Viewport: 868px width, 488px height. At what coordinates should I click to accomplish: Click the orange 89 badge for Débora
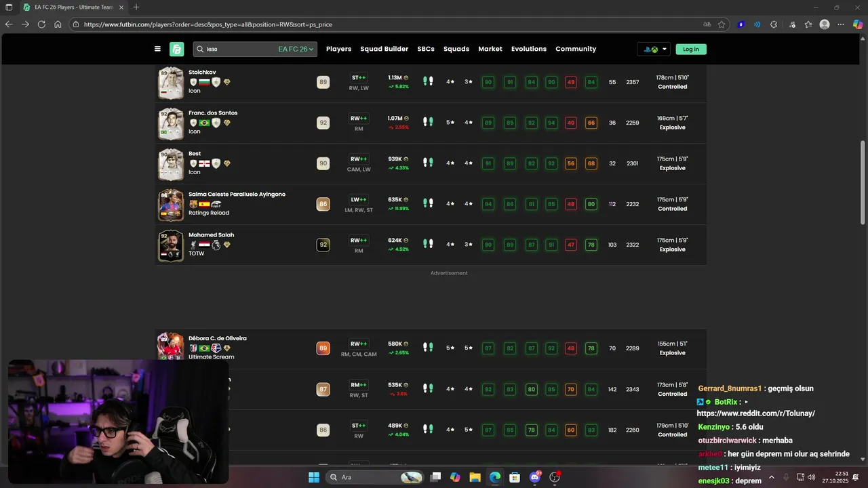pyautogui.click(x=323, y=348)
